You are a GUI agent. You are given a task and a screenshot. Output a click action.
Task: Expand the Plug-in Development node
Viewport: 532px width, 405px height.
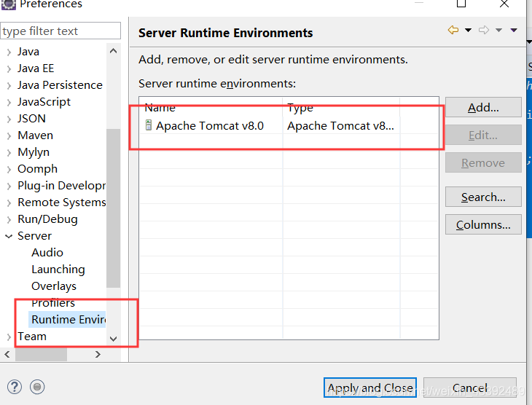[9, 186]
